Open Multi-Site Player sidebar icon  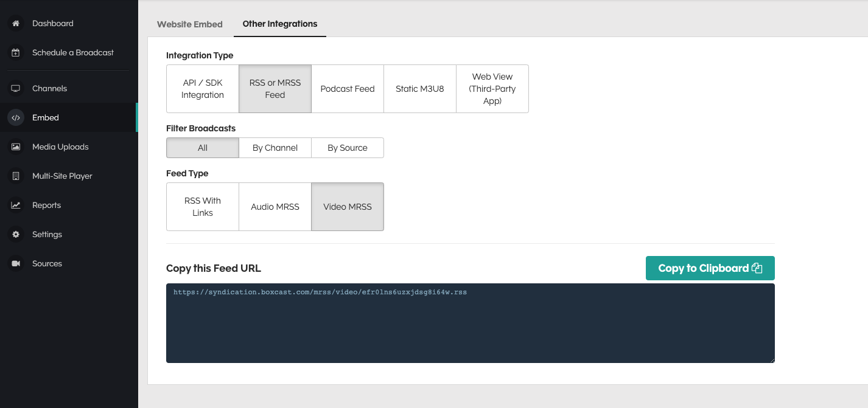tap(16, 176)
